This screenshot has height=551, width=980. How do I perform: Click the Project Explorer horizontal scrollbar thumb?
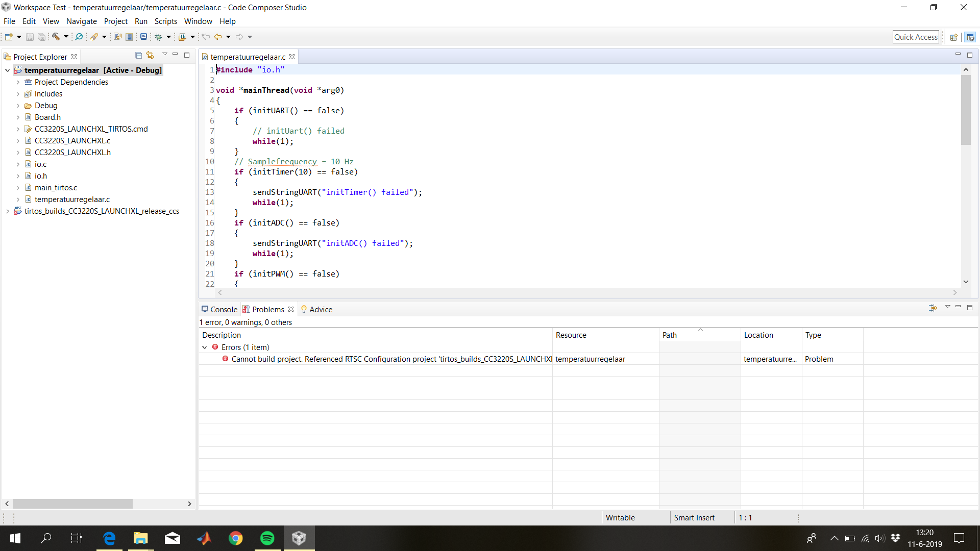(x=72, y=504)
